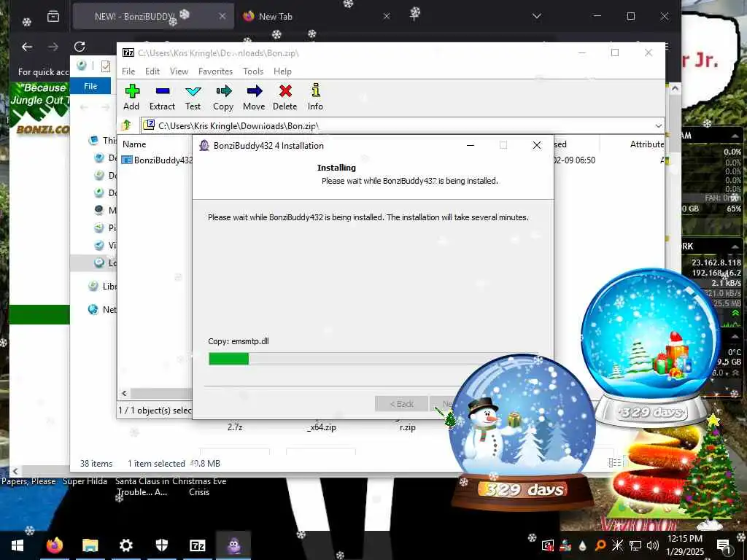Image resolution: width=747 pixels, height=560 pixels.
Task: Open the View menu in 7-Zip
Action: tap(179, 71)
